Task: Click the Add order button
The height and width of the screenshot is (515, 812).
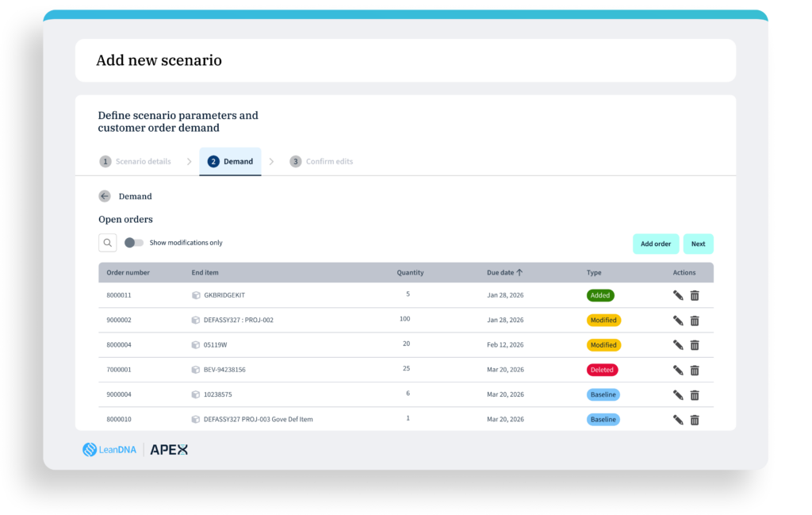Action: click(x=656, y=244)
